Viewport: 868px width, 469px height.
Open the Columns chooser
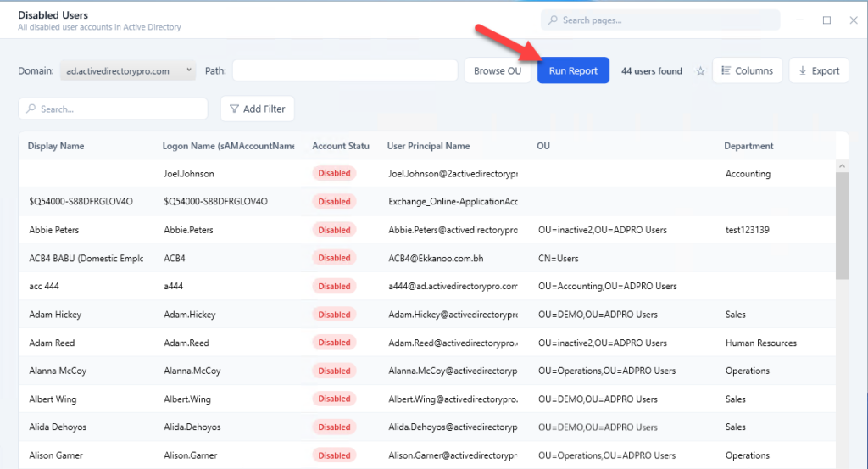pos(748,70)
